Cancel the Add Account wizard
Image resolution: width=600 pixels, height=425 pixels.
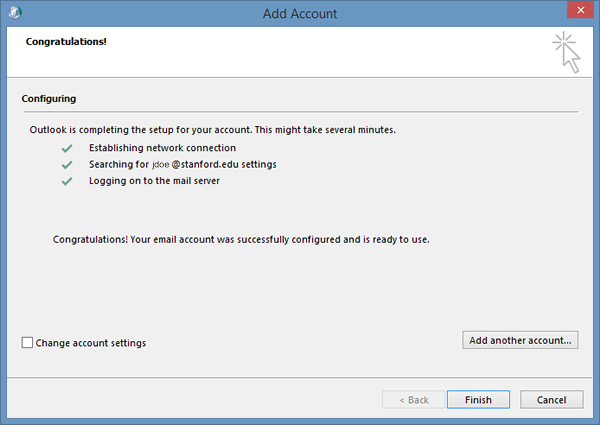(x=551, y=400)
